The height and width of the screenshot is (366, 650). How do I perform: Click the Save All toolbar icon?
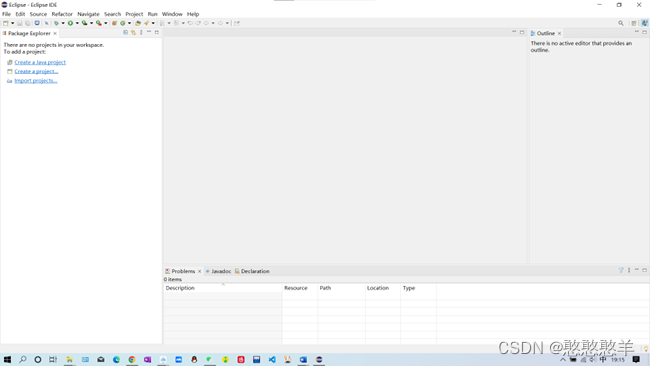[28, 23]
